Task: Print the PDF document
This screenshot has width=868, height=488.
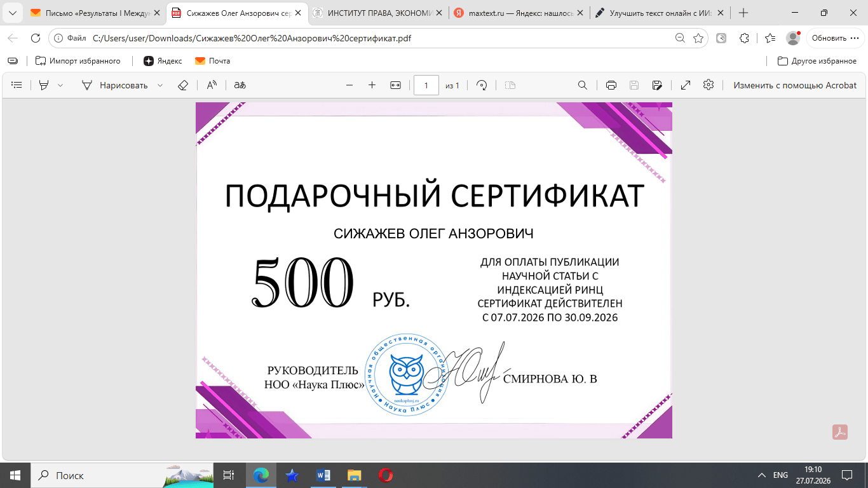Action: coord(611,85)
